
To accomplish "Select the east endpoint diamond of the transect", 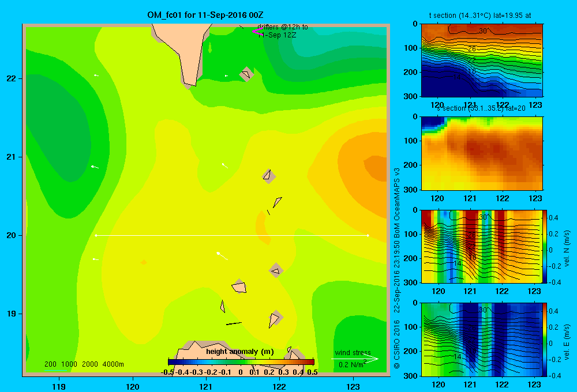I will pos(368,235).
